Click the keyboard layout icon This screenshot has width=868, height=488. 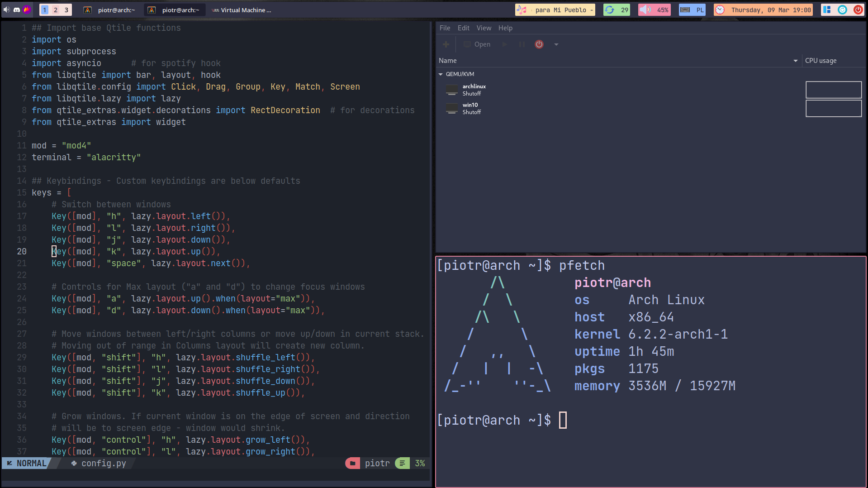pos(685,10)
